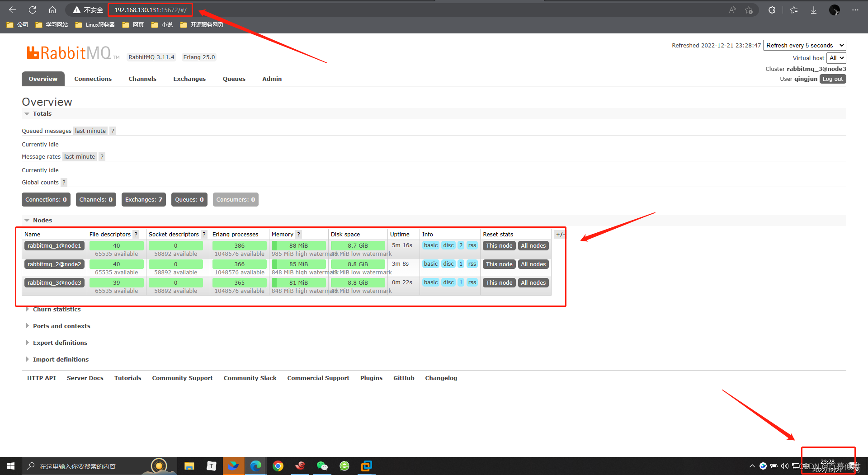Open node rabbitmq_2@node2 details
This screenshot has height=475, width=868.
pyautogui.click(x=54, y=264)
